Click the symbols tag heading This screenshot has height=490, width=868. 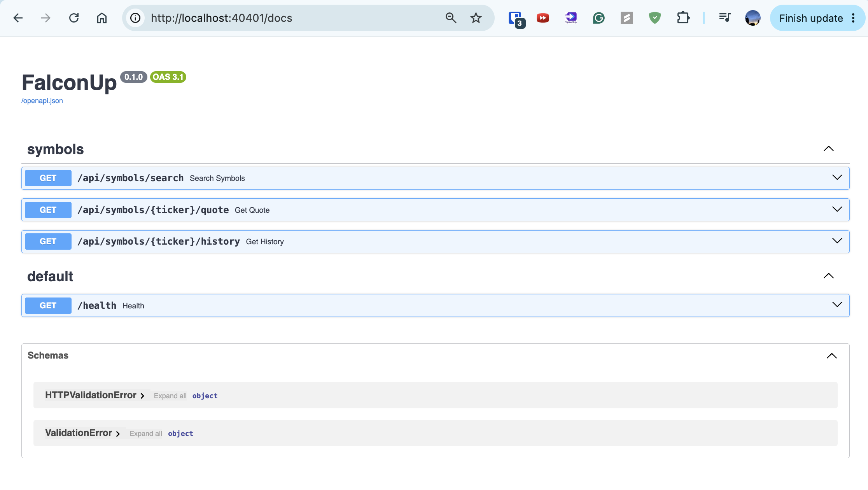[56, 149]
